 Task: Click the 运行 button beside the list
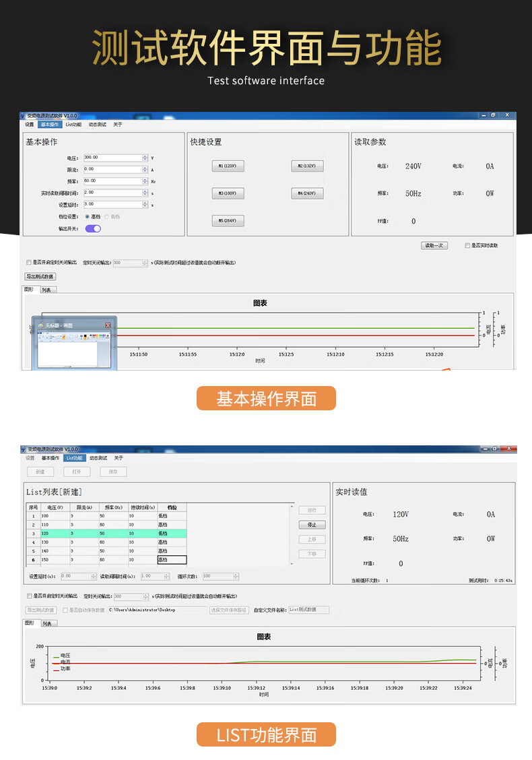[x=312, y=511]
